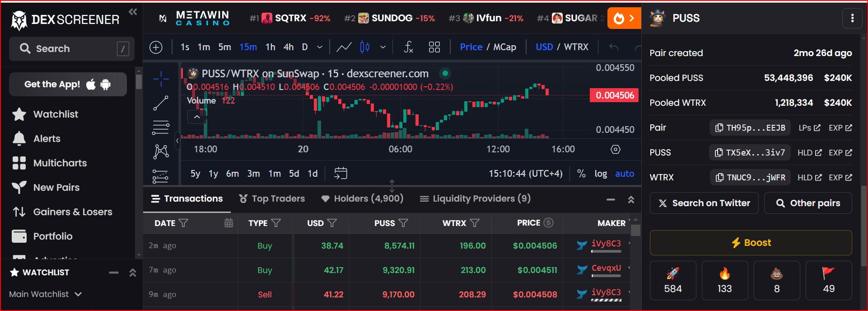Image resolution: width=868 pixels, height=311 pixels.
Task: Select the pattern drawing tool
Action: [161, 151]
